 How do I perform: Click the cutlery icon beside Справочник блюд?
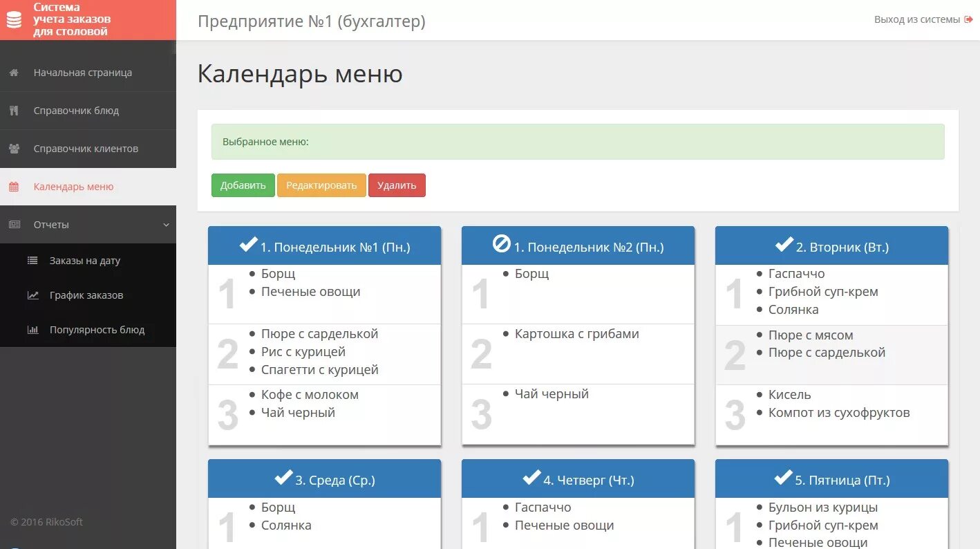[x=14, y=111]
